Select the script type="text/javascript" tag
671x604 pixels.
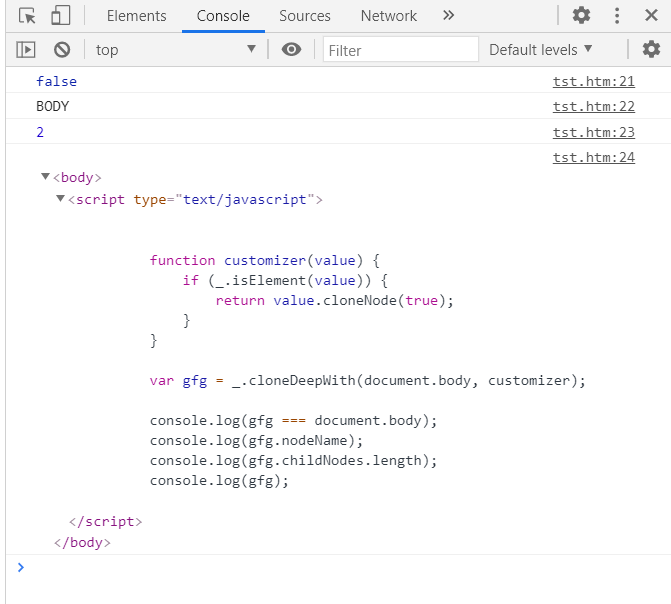tap(196, 199)
